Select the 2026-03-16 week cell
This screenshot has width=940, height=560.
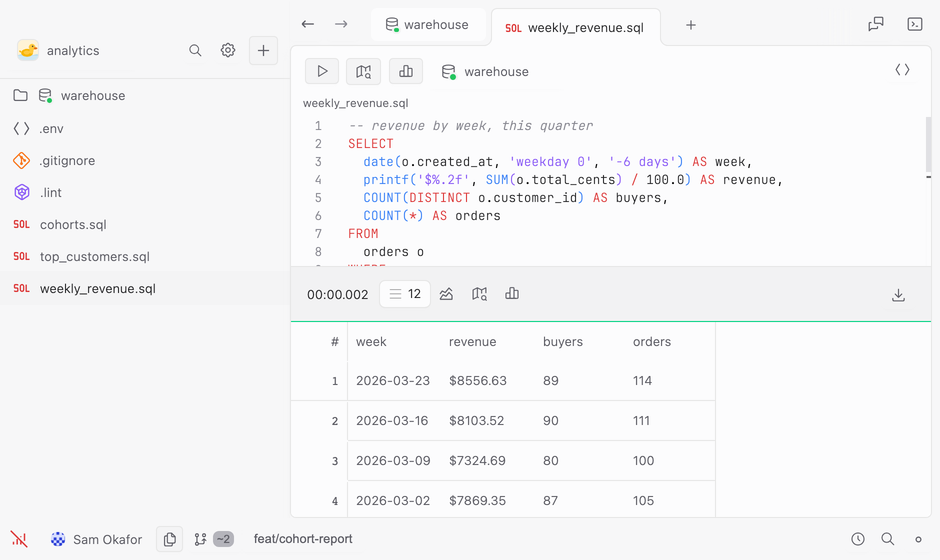tap(392, 421)
